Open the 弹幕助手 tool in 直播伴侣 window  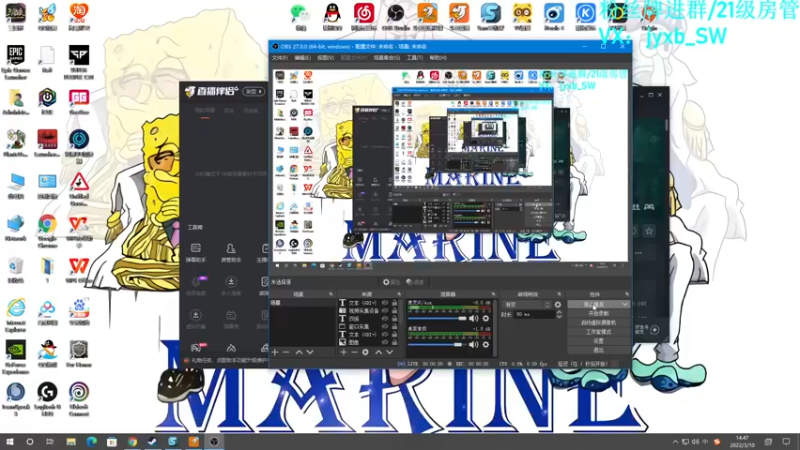195,253
